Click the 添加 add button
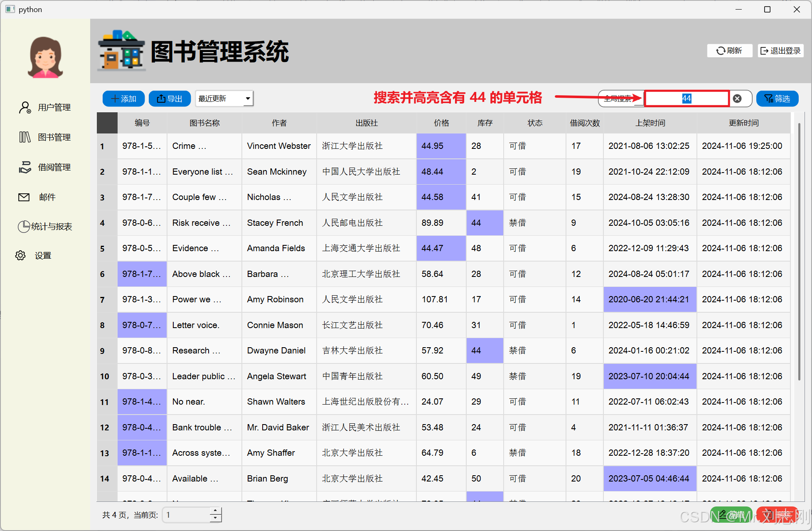The width and height of the screenshot is (812, 531). point(123,99)
